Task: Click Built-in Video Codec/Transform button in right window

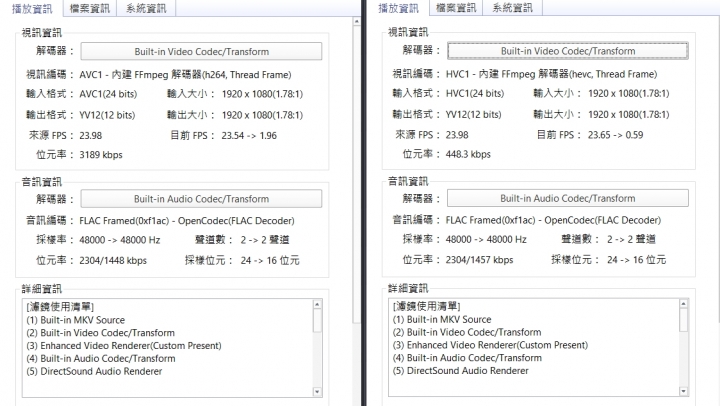Action: (568, 51)
